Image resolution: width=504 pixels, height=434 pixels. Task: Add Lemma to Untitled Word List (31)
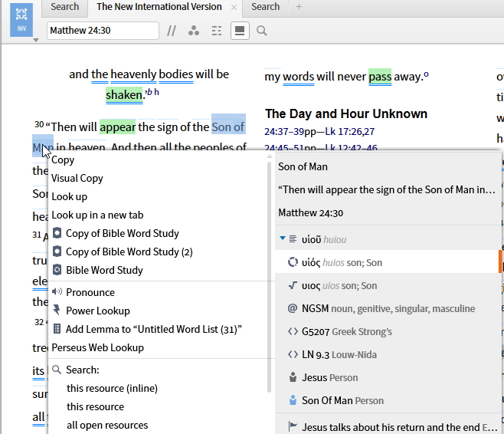point(154,329)
